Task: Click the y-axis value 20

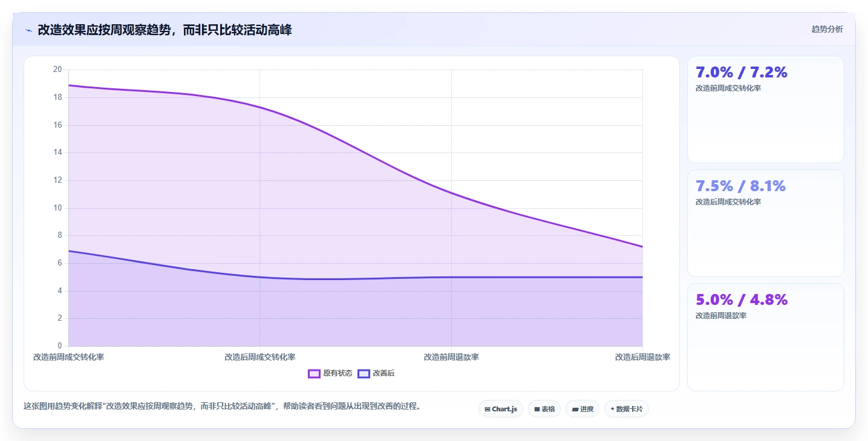Action: pos(57,70)
